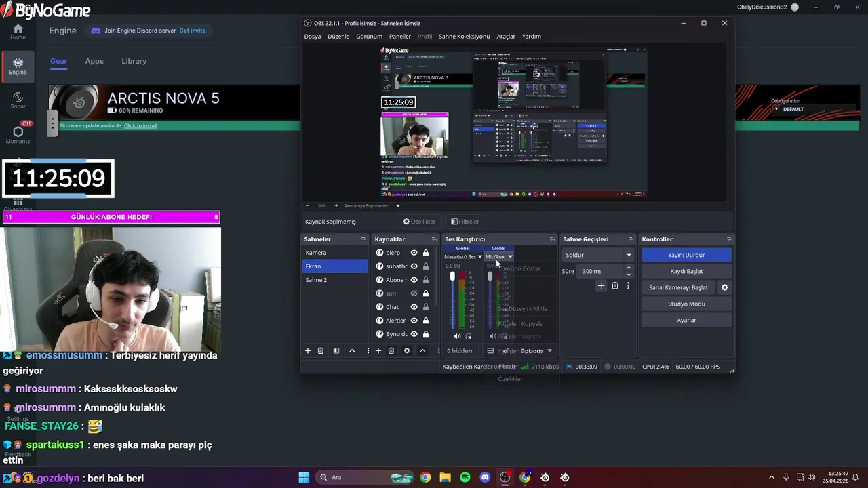This screenshot has width=868, height=488.
Task: Remove selected source with trash icon
Action: [x=391, y=350]
